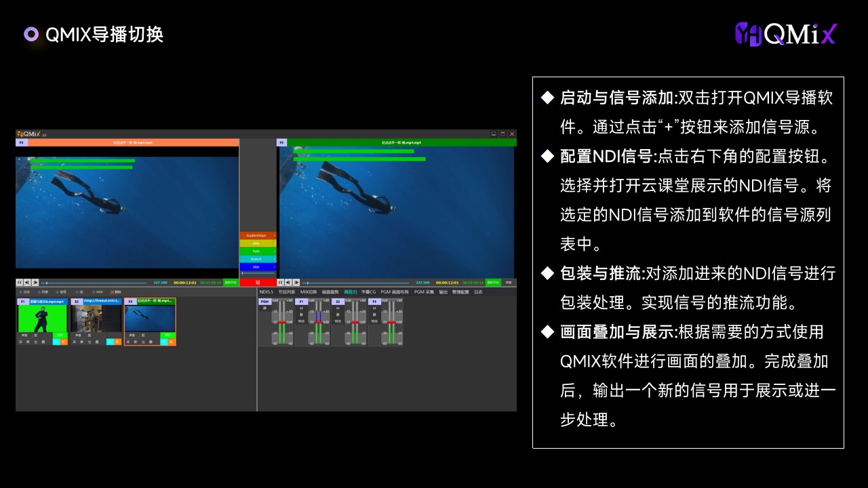
Task: Switch to PGM 采集 tab
Action: coord(424,292)
